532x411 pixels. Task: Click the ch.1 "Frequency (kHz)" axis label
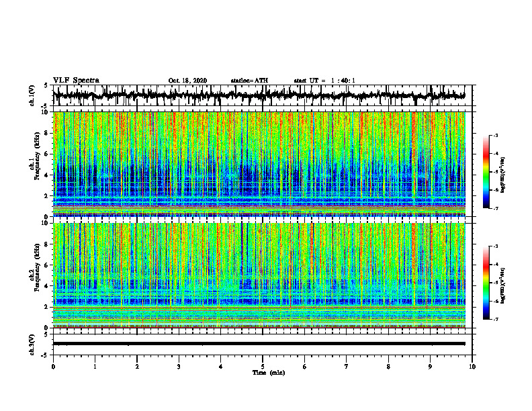tap(37, 156)
